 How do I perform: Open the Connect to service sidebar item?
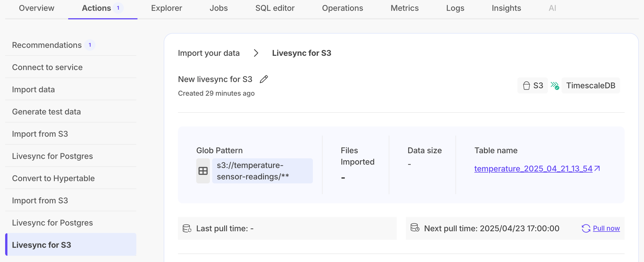pos(47,67)
